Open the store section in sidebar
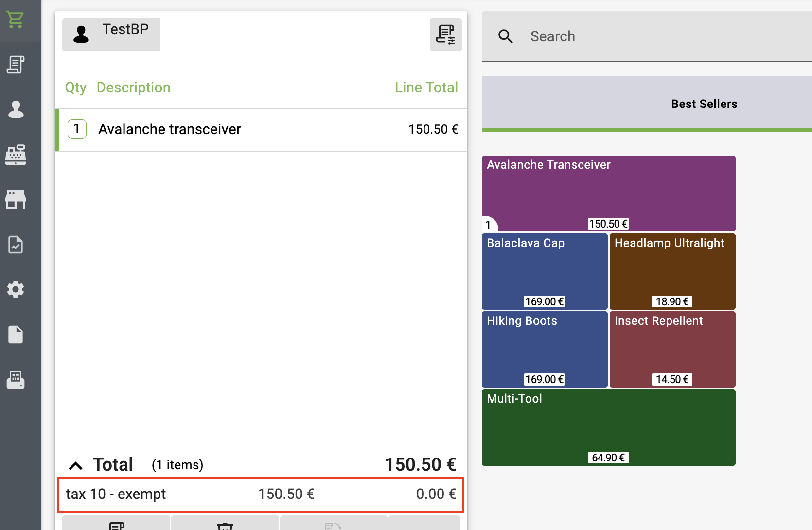This screenshot has height=530, width=812. pyautogui.click(x=16, y=199)
